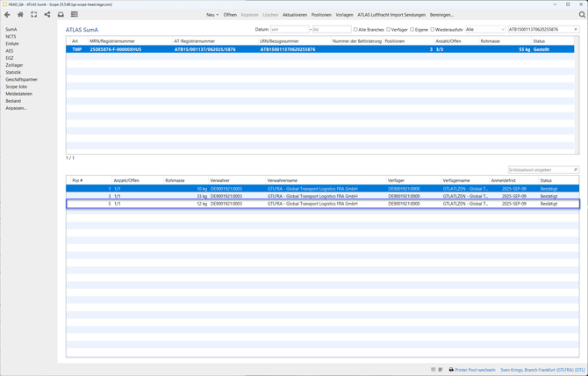This screenshot has width=588, height=376.
Task: Click the second small status bar icon
Action: 441,370
